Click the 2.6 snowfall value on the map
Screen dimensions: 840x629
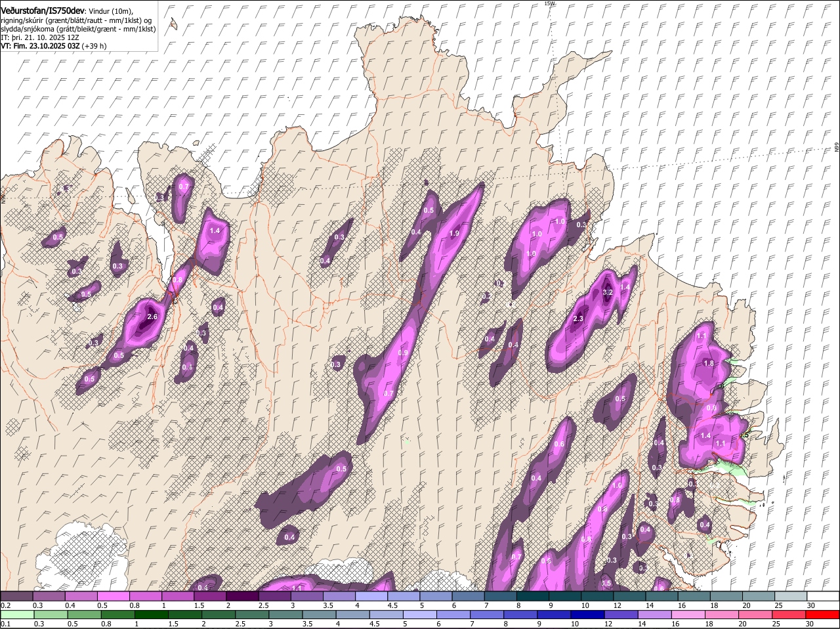[152, 316]
